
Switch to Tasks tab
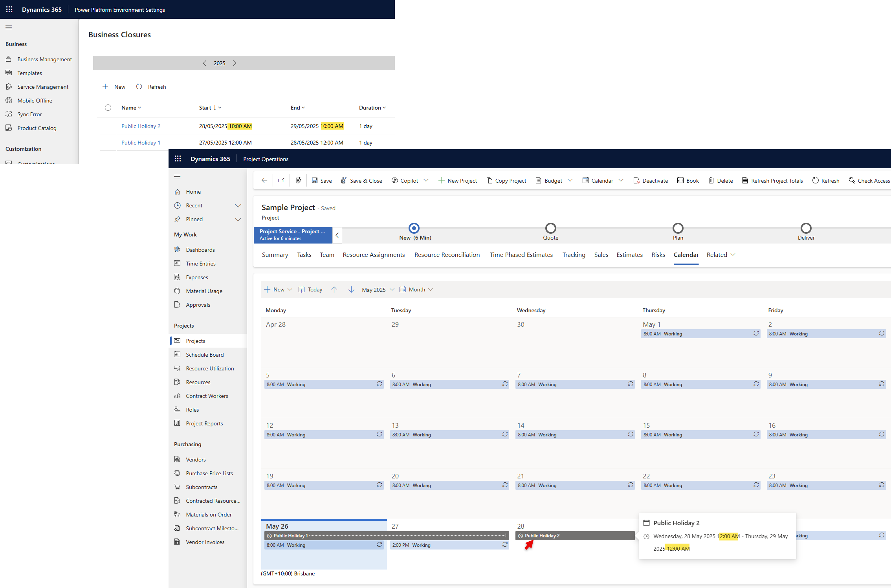click(x=304, y=255)
